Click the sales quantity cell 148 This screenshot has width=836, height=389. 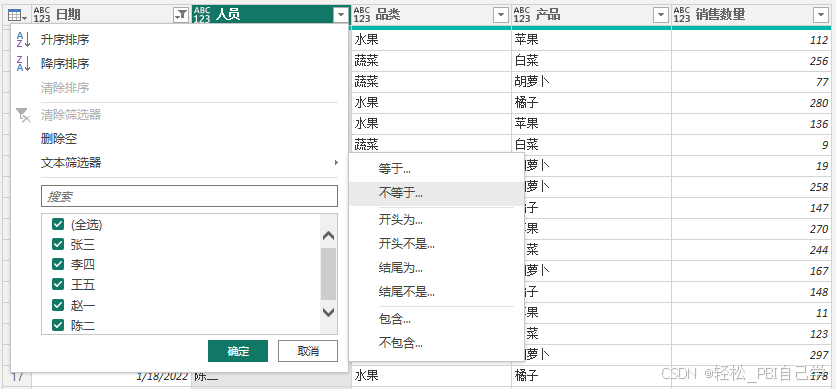(751, 292)
